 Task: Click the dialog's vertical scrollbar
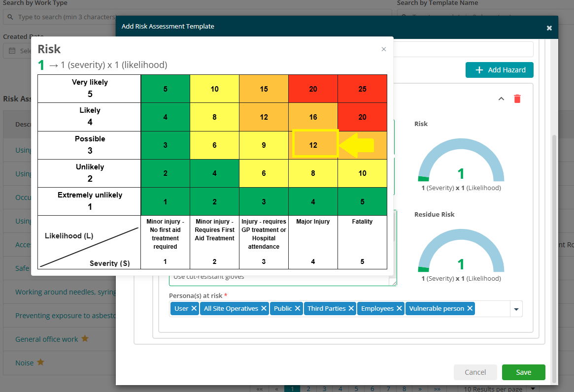click(554, 258)
